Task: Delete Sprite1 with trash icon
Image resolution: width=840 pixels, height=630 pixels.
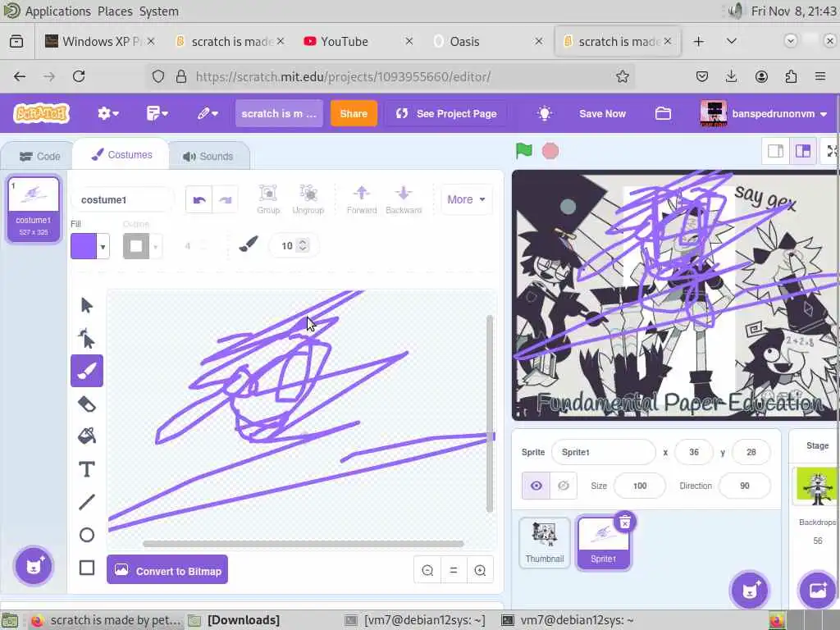Action: (x=624, y=523)
